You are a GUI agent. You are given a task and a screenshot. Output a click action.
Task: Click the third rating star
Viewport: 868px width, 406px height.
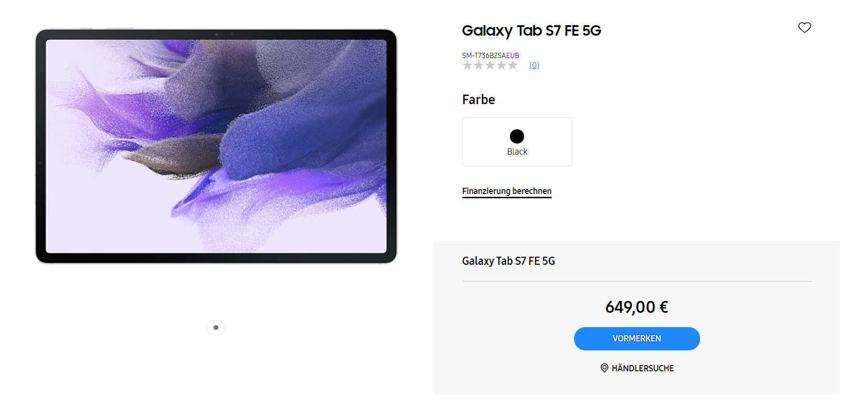(490, 66)
